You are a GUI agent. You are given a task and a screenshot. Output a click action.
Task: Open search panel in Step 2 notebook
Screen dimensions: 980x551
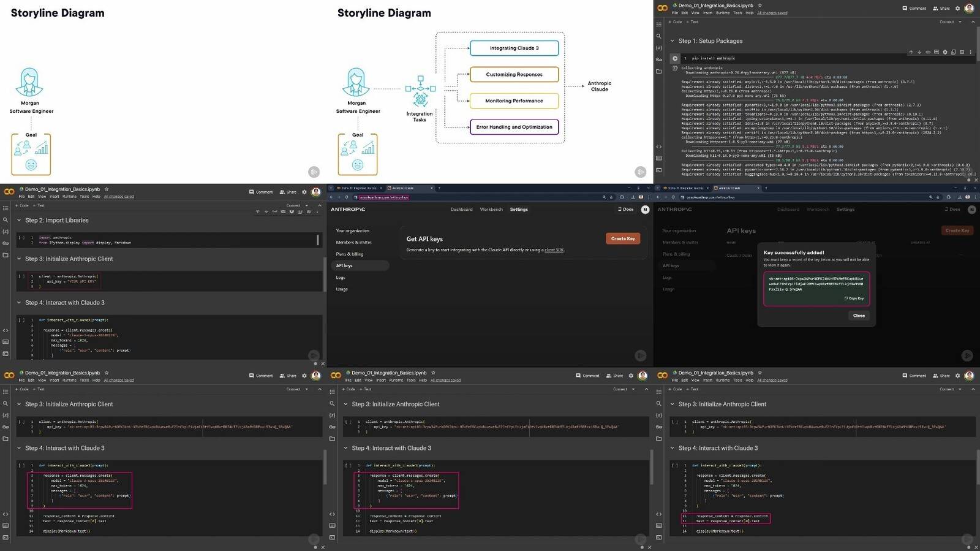click(x=6, y=220)
